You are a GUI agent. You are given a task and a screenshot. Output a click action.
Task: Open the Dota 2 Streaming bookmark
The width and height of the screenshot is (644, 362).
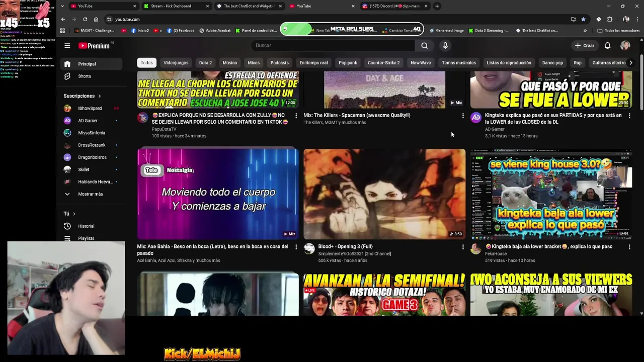click(489, 30)
